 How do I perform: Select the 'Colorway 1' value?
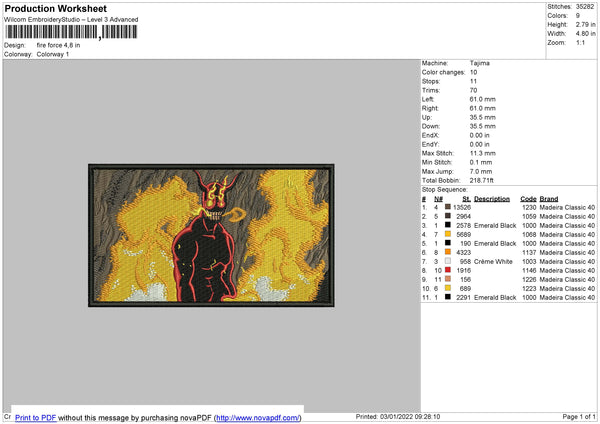53,54
